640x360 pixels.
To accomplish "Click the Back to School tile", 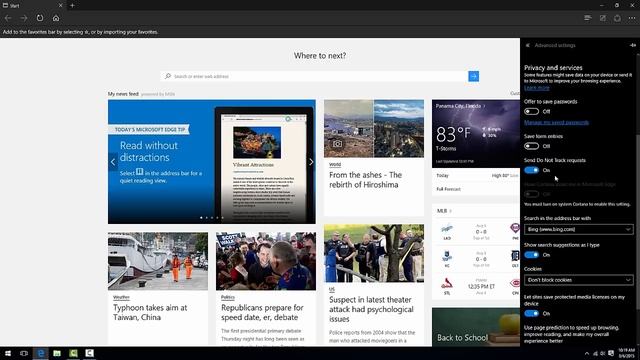I will [x=476, y=327].
